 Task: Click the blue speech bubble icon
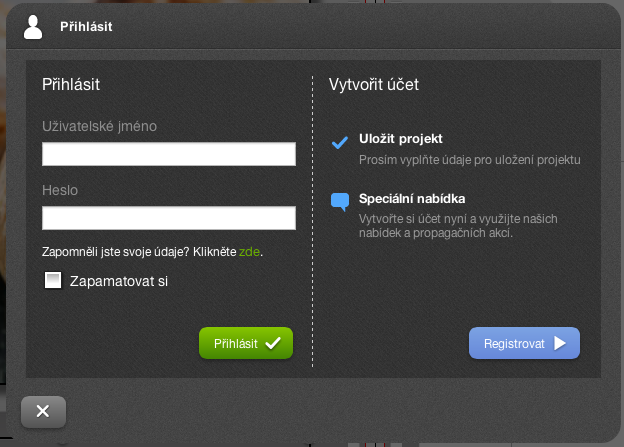[x=340, y=201]
